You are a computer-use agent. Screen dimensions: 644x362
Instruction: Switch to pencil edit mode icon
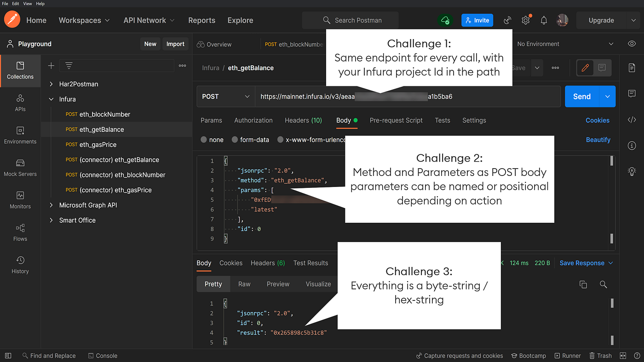pos(585,68)
